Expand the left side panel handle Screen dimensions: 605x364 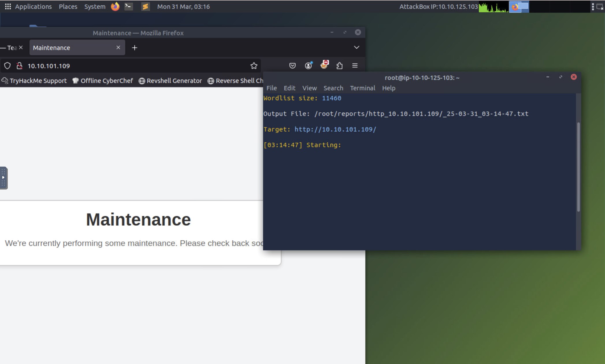[x=3, y=178]
